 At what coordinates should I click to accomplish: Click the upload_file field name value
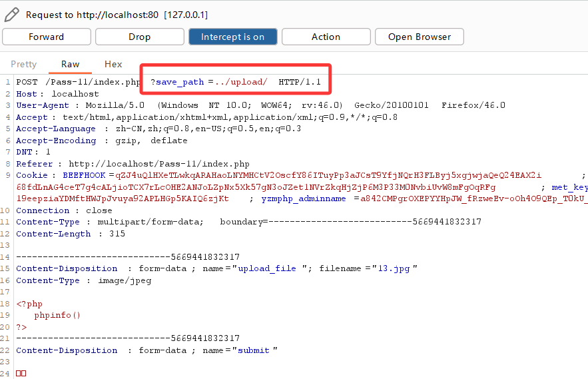267,268
